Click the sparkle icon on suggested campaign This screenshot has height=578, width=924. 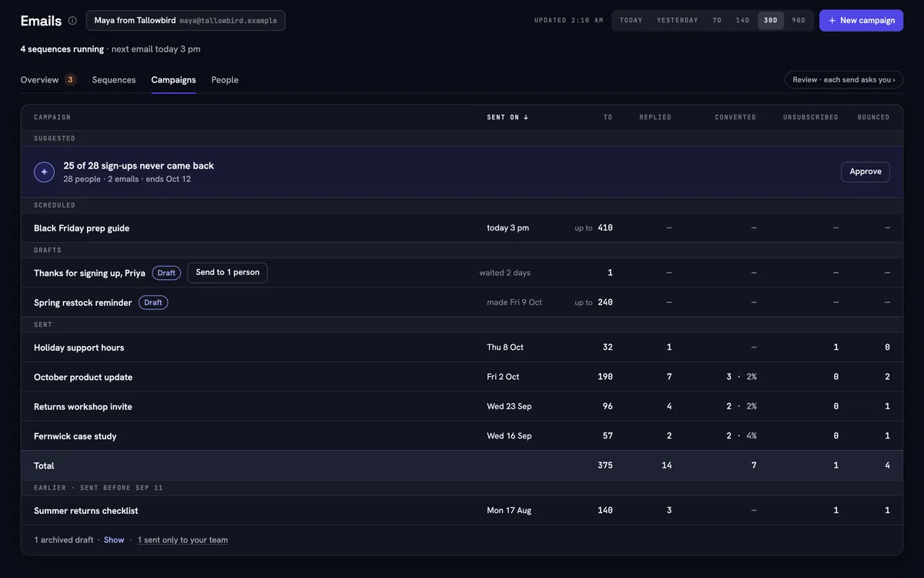pos(44,172)
